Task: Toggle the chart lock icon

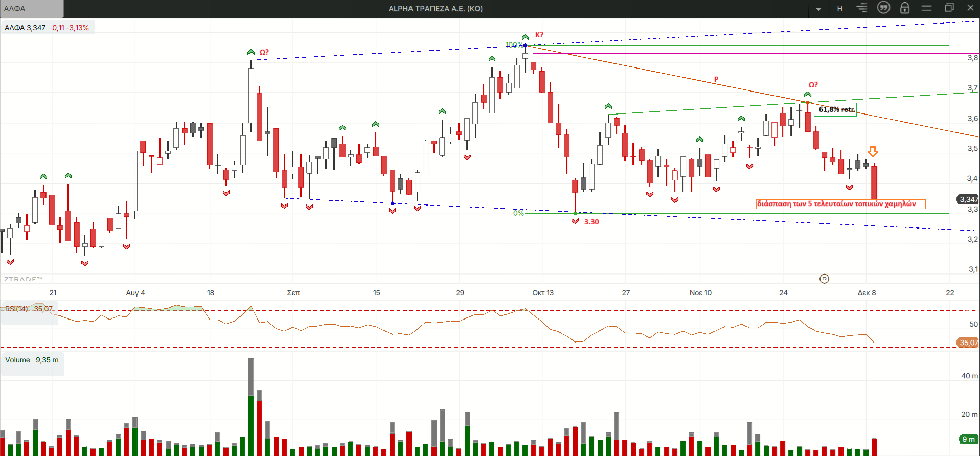Action: (905, 8)
